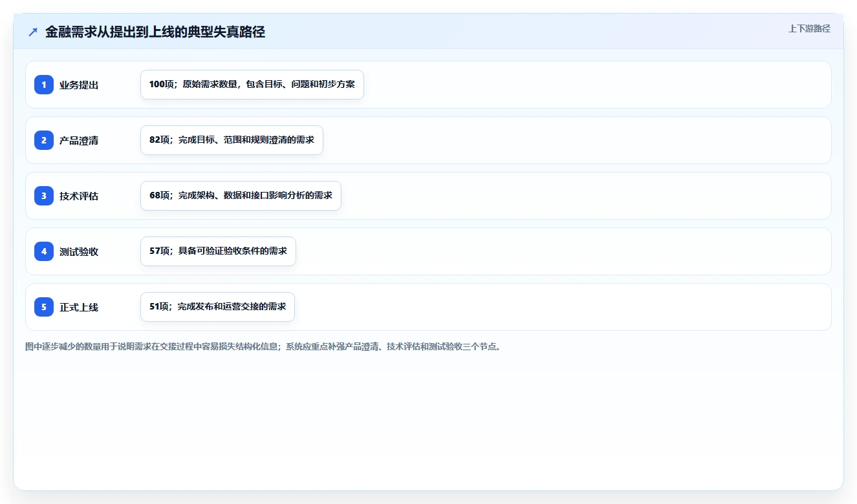Click the 技术评估 step label
Image resolution: width=857 pixels, height=504 pixels.
79,196
